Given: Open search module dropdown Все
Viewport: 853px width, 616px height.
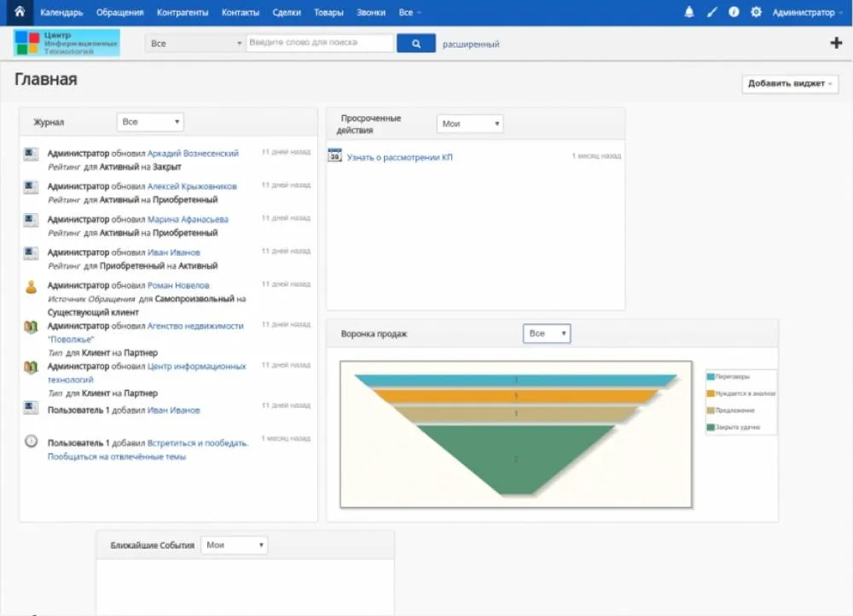Looking at the screenshot, I should [194, 43].
